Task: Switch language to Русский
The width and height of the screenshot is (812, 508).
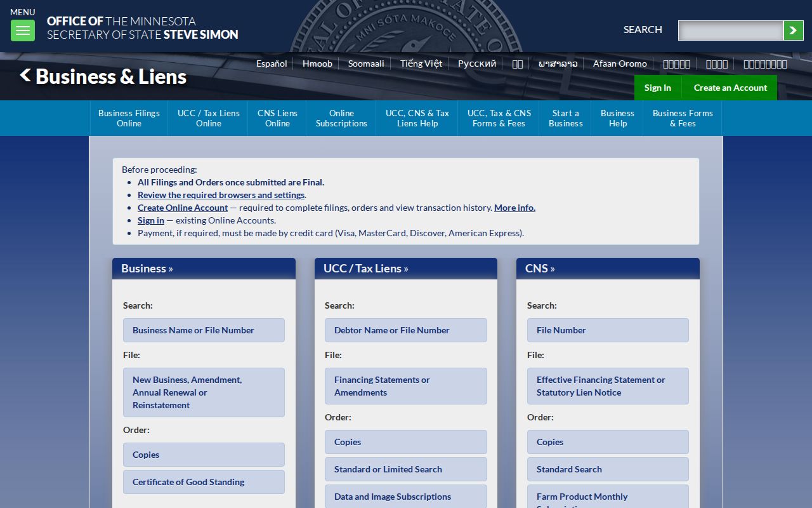Action: tap(477, 63)
